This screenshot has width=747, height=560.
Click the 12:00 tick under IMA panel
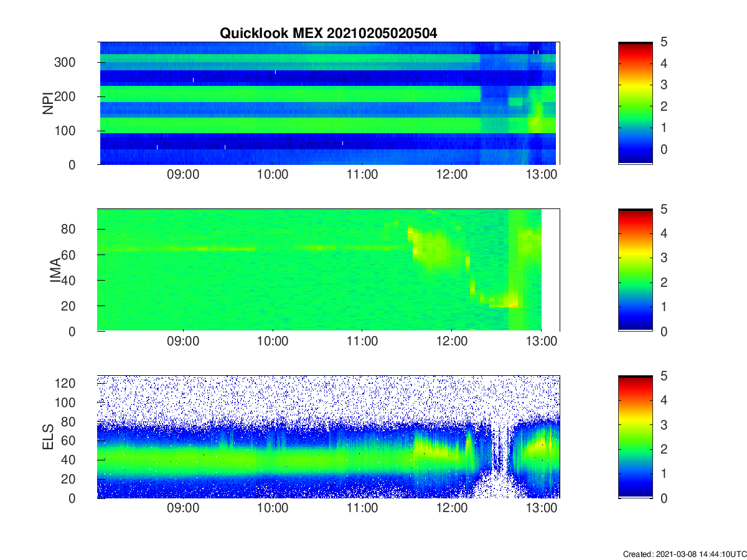point(452,342)
